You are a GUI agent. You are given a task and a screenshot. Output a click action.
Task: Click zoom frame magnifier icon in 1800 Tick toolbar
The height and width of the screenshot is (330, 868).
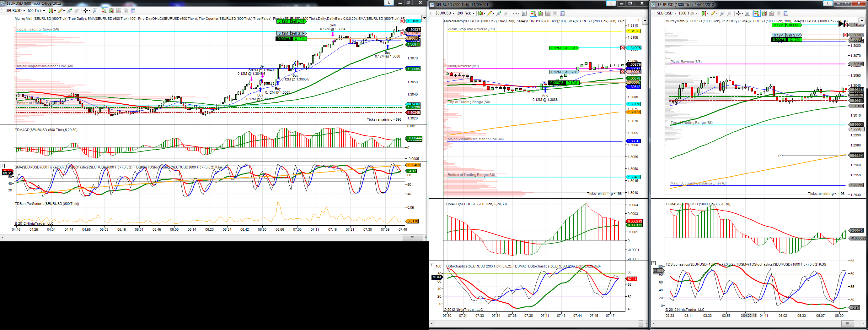(x=748, y=14)
